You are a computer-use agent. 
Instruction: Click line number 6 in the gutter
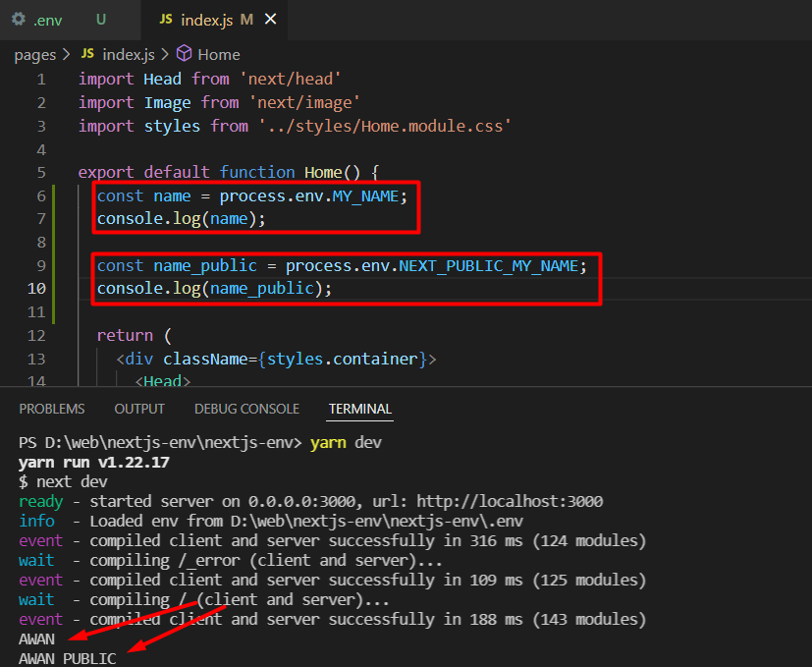coord(41,195)
